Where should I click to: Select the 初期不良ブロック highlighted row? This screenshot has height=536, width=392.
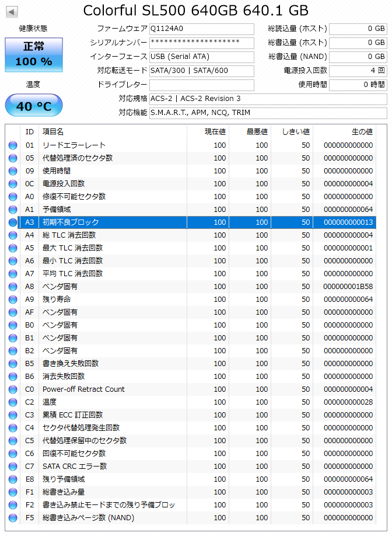(191, 222)
